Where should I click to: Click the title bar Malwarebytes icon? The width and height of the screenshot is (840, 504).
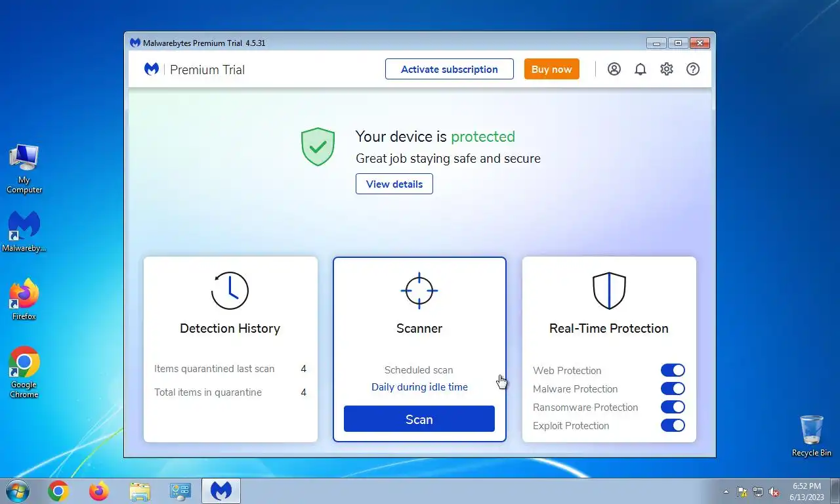click(x=135, y=43)
